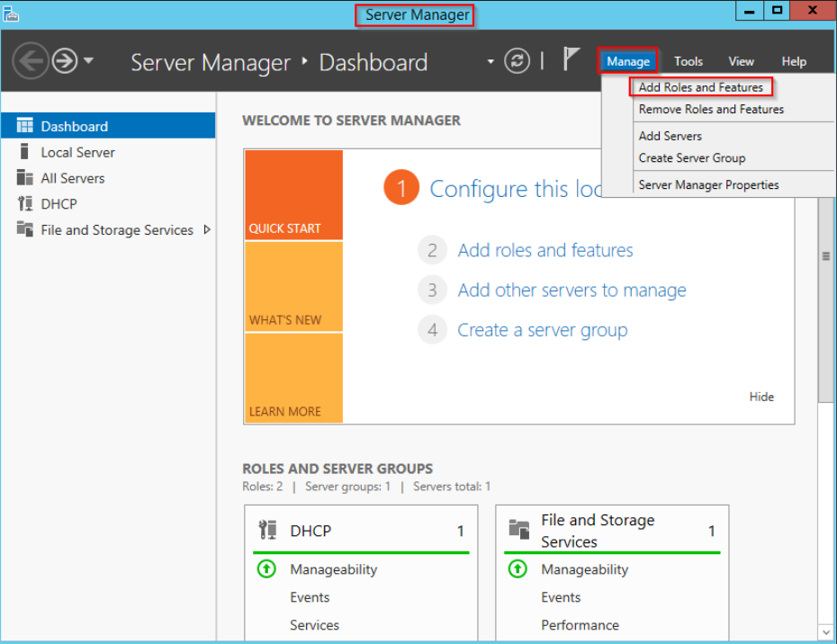This screenshot has width=837, height=644.
Task: Open Manageability under File and Storage Services
Action: 584,569
